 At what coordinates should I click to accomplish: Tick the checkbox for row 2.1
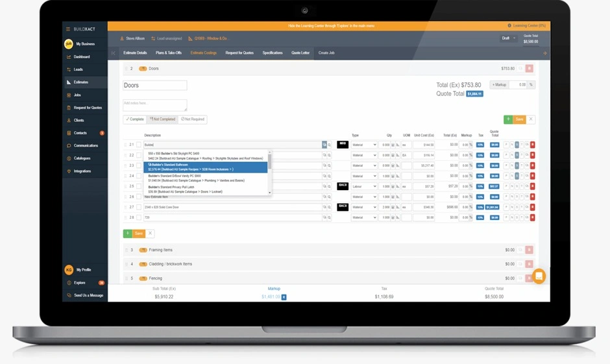click(x=138, y=145)
